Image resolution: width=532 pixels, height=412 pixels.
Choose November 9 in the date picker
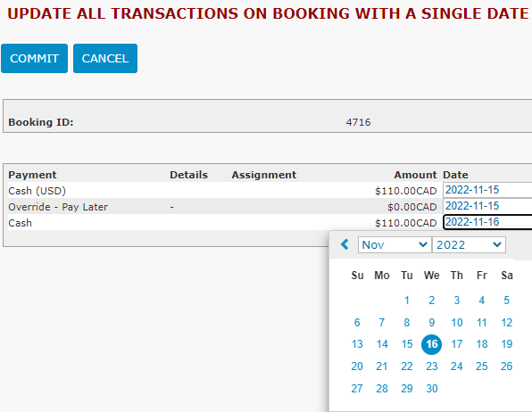pos(431,323)
